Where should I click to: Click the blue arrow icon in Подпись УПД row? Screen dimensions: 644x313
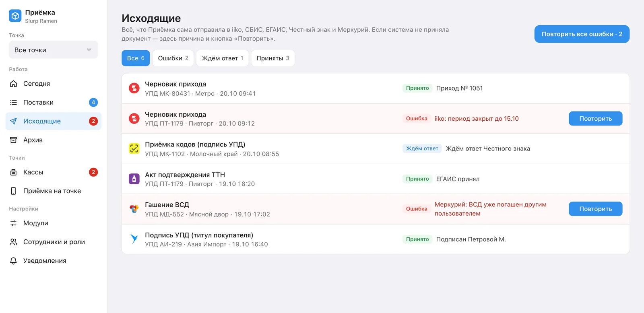[134, 239]
